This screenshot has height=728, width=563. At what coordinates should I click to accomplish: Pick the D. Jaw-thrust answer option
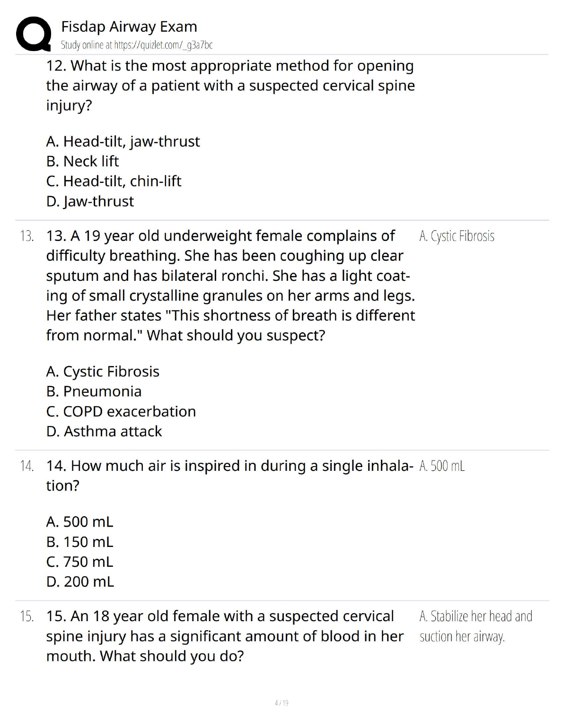click(x=90, y=201)
